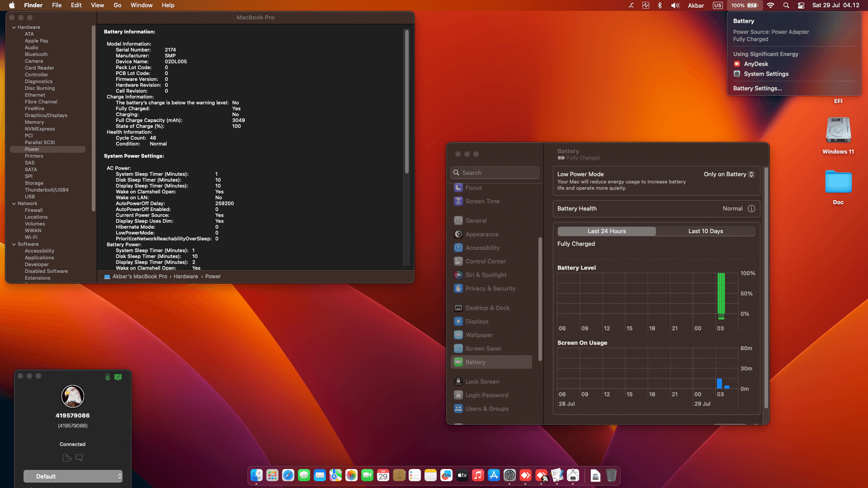The height and width of the screenshot is (488, 868).
Task: Open Music app in the Dock
Action: (478, 475)
